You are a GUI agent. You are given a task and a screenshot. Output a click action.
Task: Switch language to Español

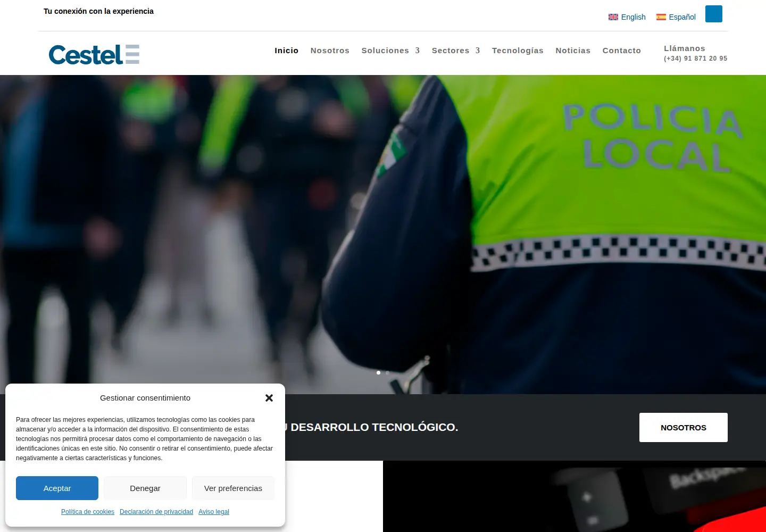682,17
